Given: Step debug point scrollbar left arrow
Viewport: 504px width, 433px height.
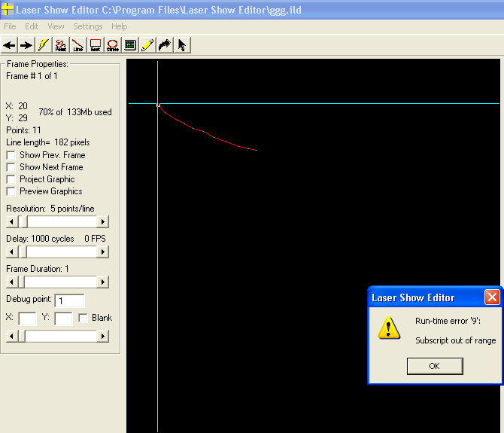Looking at the screenshot, I should (x=12, y=337).
